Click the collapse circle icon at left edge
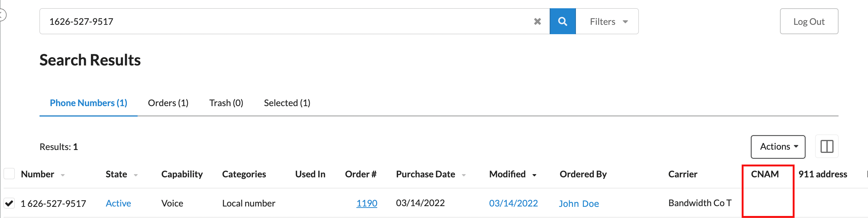The width and height of the screenshot is (868, 218). 2,15
